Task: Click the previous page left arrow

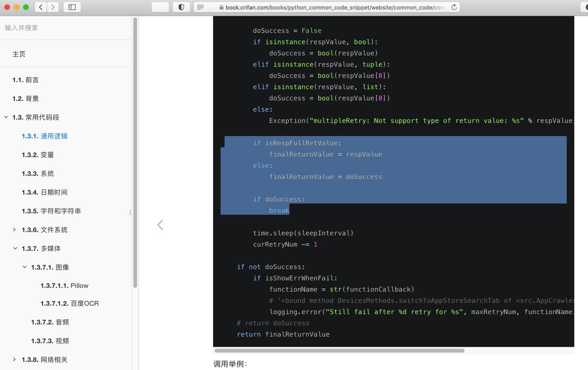Action: pyautogui.click(x=160, y=225)
